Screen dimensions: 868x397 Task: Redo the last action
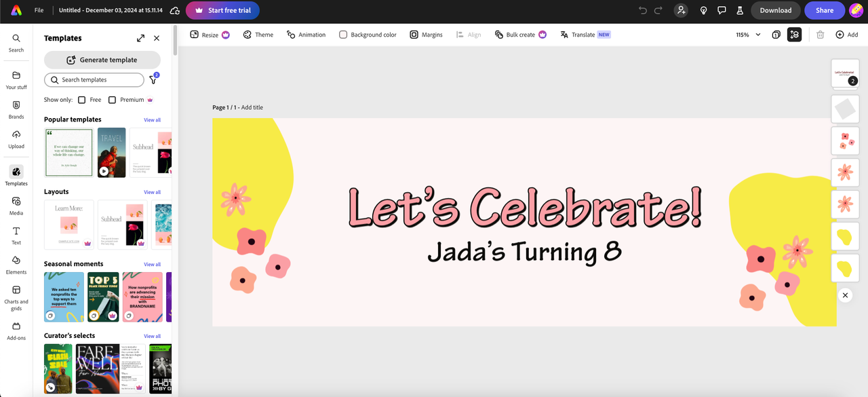coord(658,10)
